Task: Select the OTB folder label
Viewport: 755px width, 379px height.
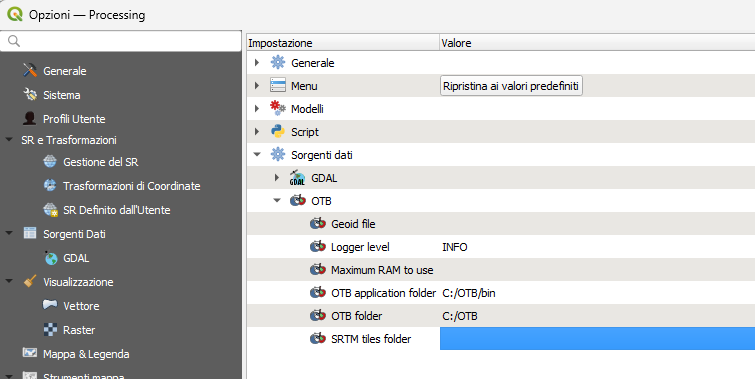Action: point(356,316)
